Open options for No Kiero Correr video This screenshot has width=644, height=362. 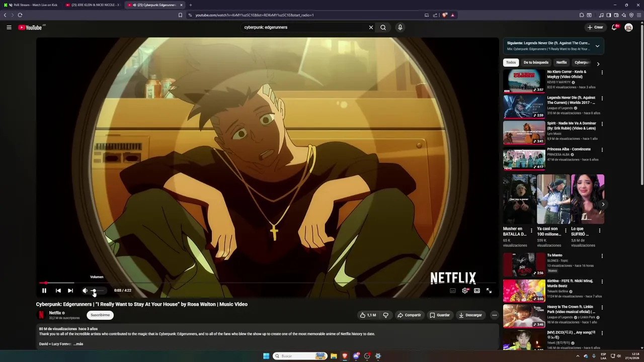point(602,72)
